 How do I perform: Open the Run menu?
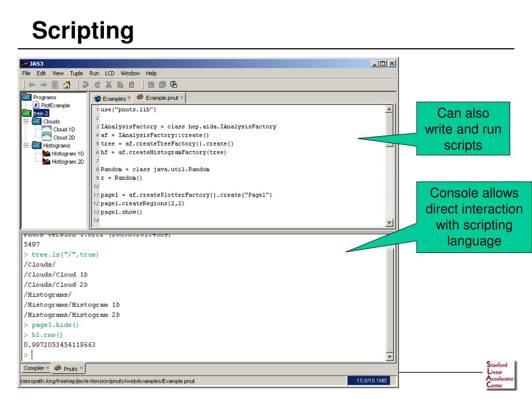tap(94, 73)
